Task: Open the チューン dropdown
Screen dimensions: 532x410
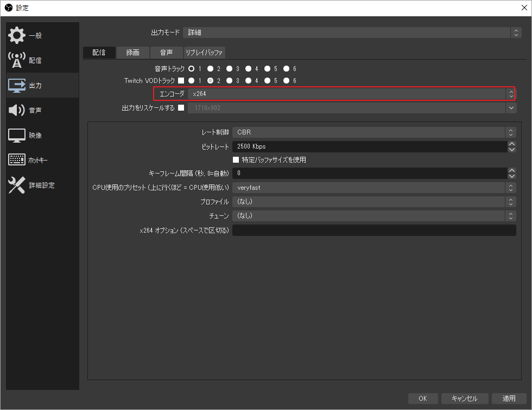Action: coord(374,216)
